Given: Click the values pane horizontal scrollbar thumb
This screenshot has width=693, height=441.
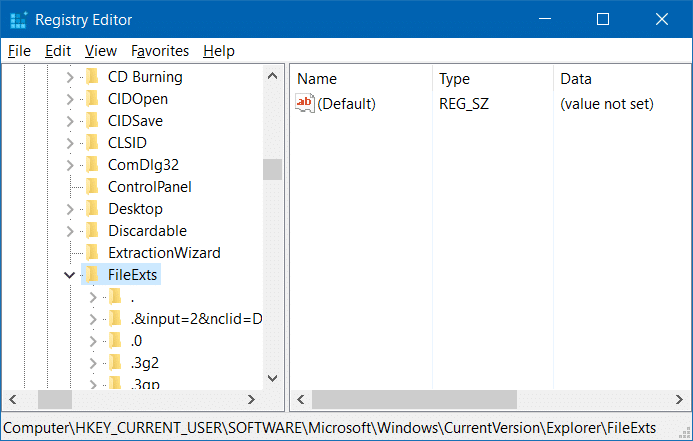Looking at the screenshot, I should coord(414,400).
